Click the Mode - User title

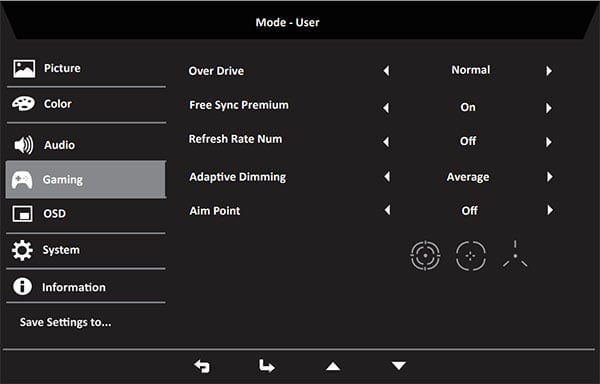tap(287, 22)
